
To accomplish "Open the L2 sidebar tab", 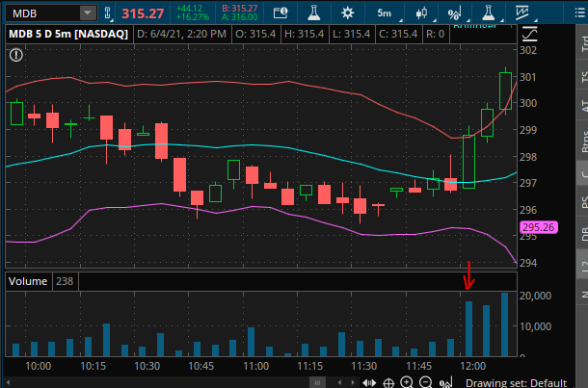I will [x=583, y=266].
